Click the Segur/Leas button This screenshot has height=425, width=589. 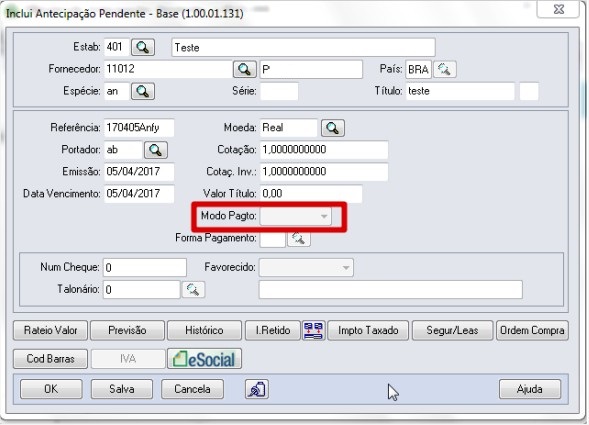pos(452,331)
